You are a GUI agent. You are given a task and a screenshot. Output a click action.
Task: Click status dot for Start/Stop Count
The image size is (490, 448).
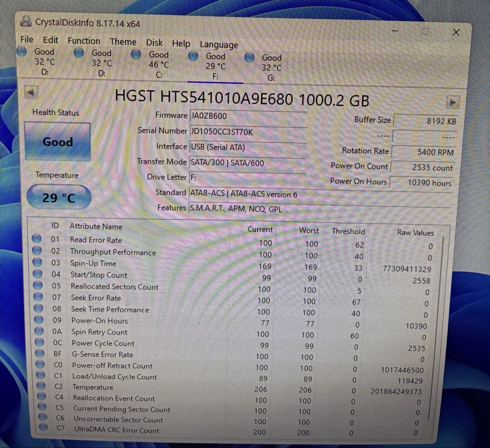pos(38,274)
